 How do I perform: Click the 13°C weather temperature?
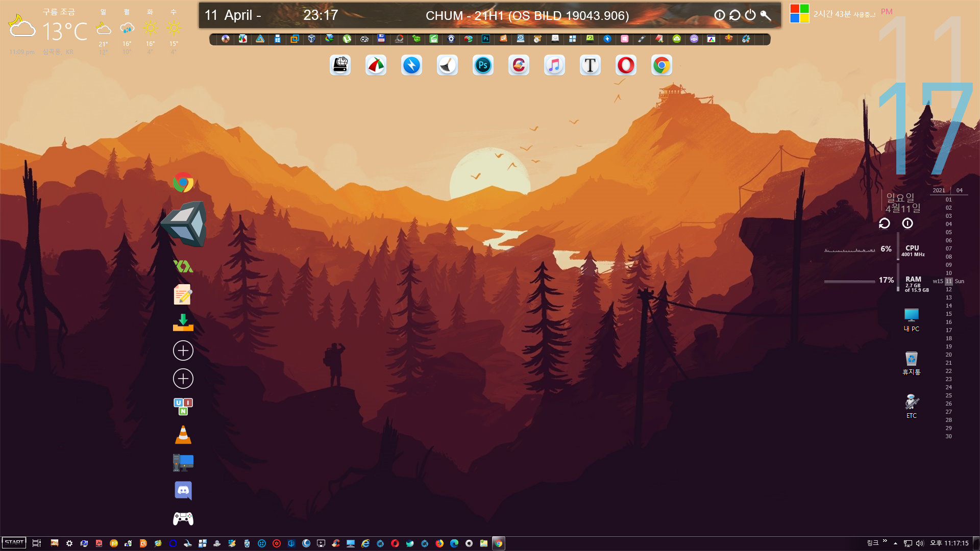(x=65, y=32)
